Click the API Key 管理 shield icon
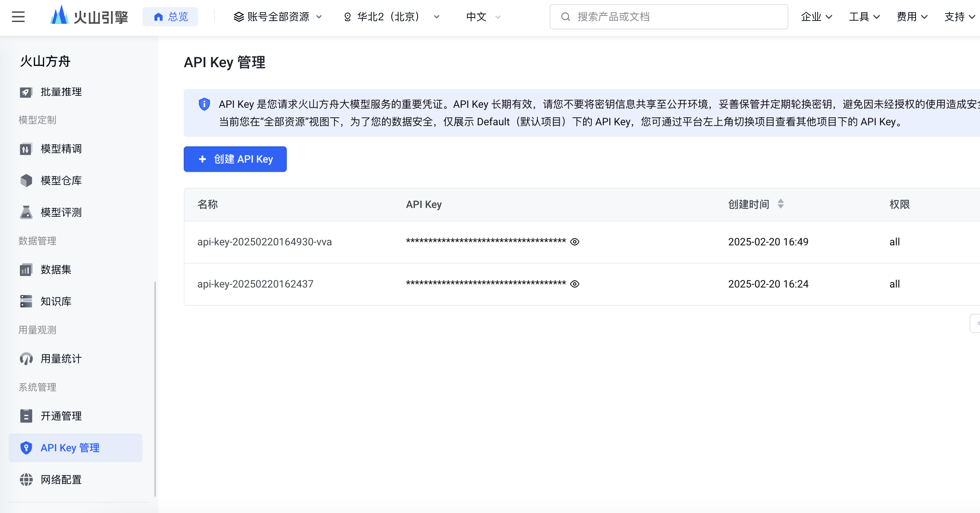The height and width of the screenshot is (513, 980). [x=26, y=448]
